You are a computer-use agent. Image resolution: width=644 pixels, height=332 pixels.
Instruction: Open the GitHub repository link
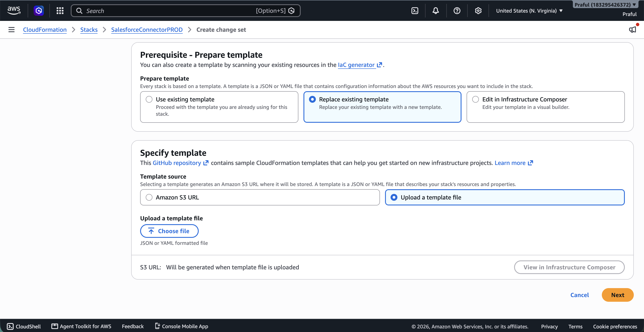point(177,163)
